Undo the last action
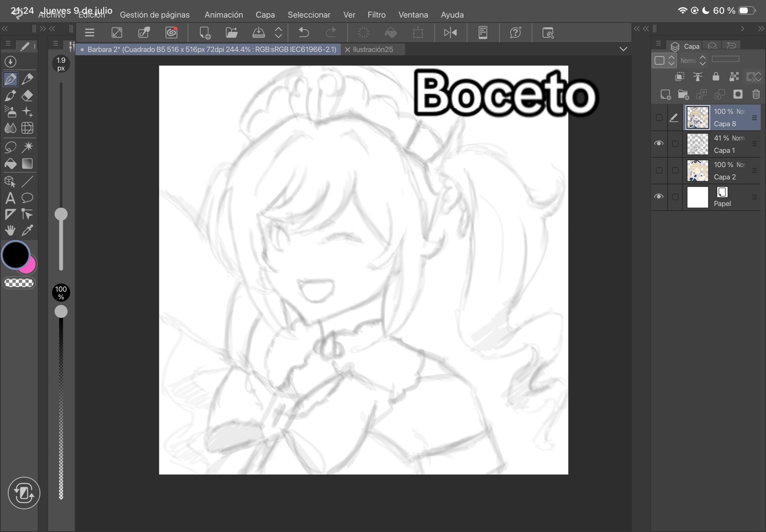This screenshot has height=532, width=766. [304, 33]
